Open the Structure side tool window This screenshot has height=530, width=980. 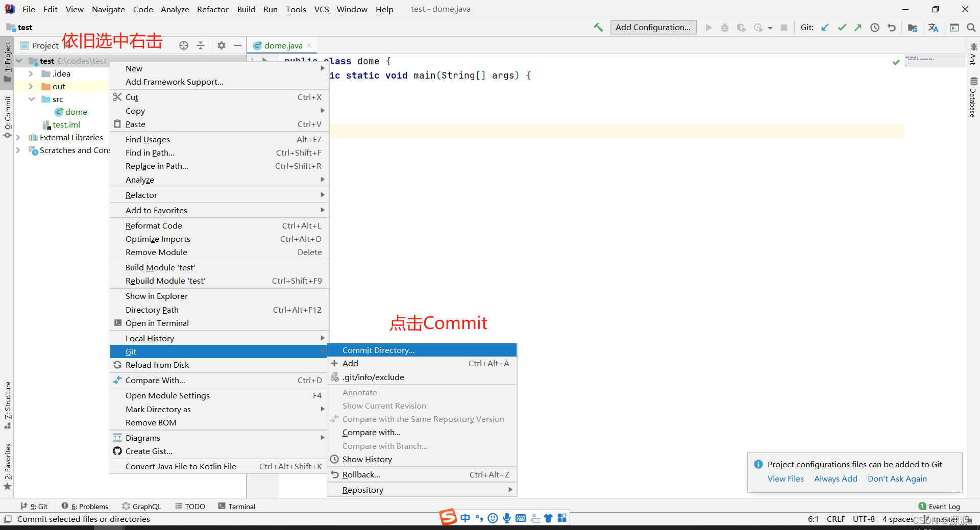coord(8,405)
